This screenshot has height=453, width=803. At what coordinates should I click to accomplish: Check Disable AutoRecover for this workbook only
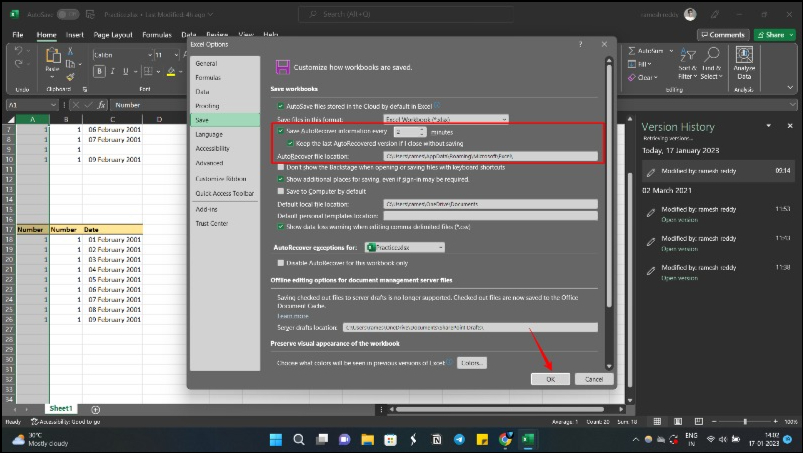280,263
